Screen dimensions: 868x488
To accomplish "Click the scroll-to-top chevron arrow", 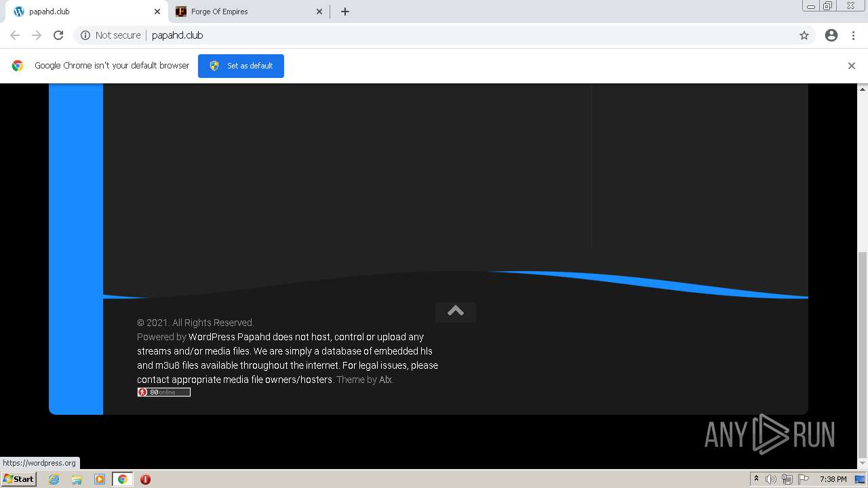I will (x=456, y=311).
